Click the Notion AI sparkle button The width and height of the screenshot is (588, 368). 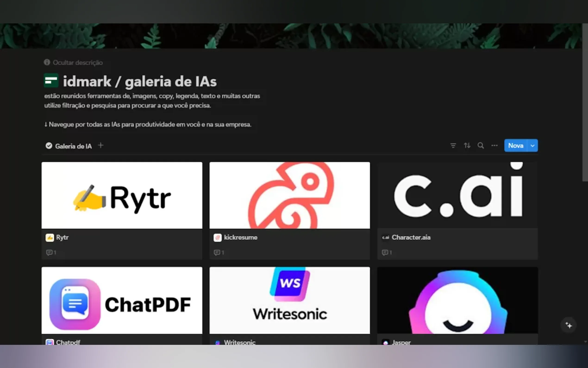(x=568, y=325)
